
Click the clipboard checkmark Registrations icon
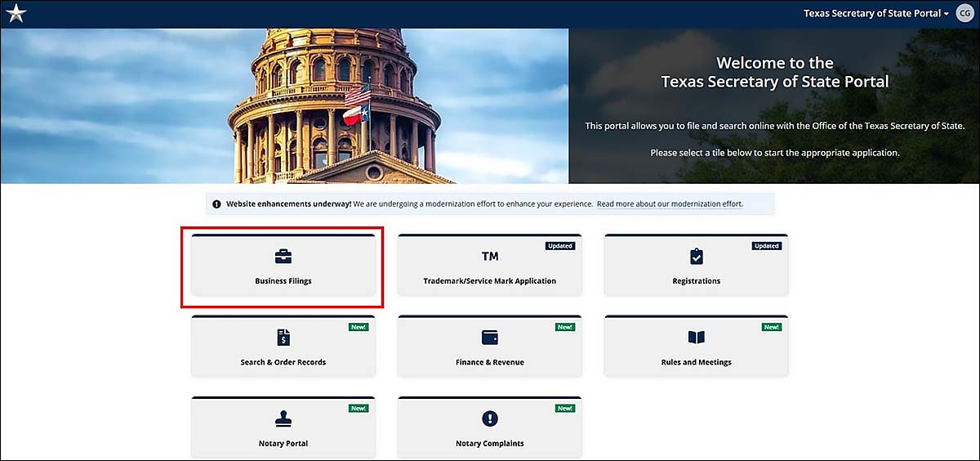point(697,257)
